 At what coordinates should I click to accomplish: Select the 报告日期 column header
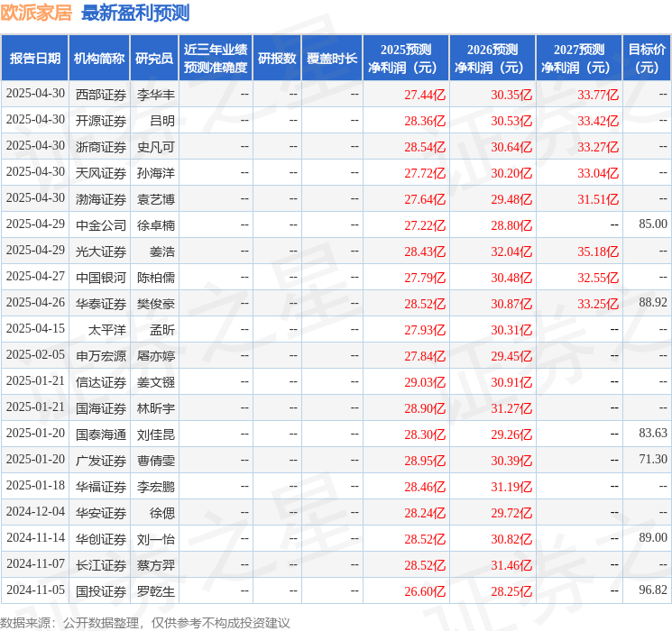click(x=35, y=59)
